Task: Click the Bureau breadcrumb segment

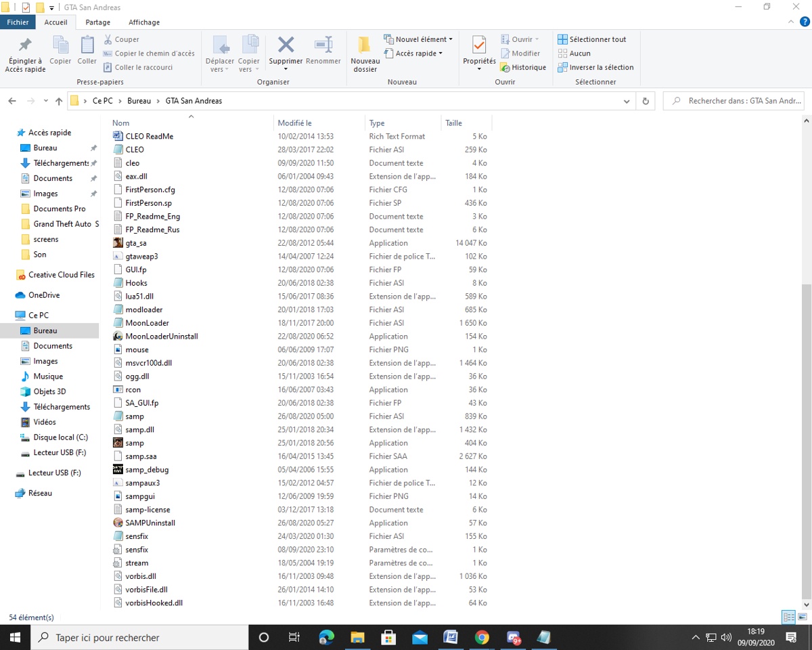Action: pyautogui.click(x=139, y=101)
